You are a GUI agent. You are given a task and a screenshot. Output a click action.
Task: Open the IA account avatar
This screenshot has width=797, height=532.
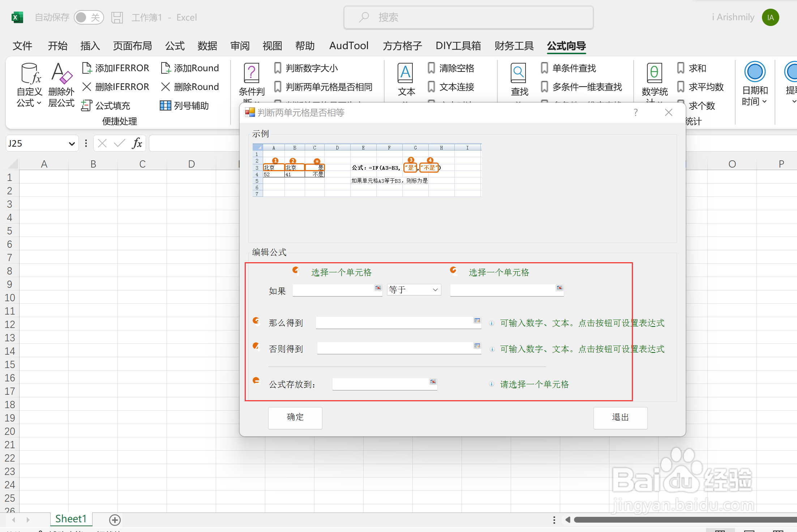[x=770, y=17]
